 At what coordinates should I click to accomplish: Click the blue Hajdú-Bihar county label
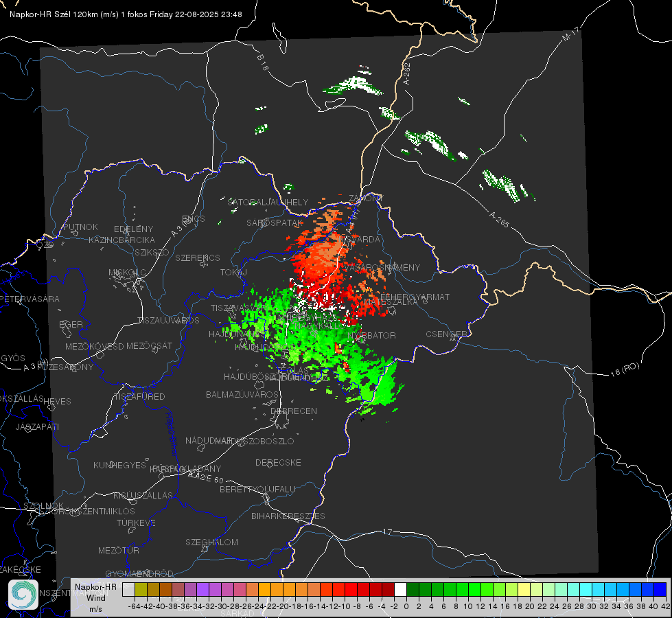click(172, 434)
